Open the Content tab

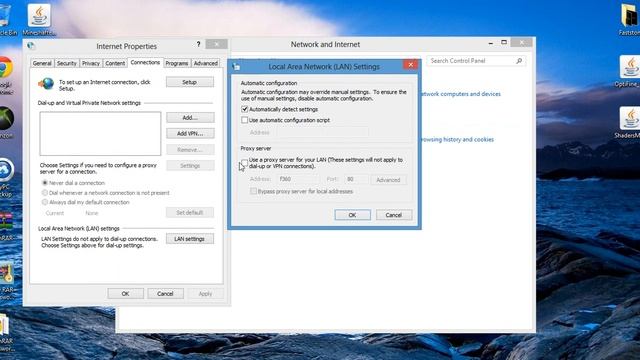[x=115, y=63]
